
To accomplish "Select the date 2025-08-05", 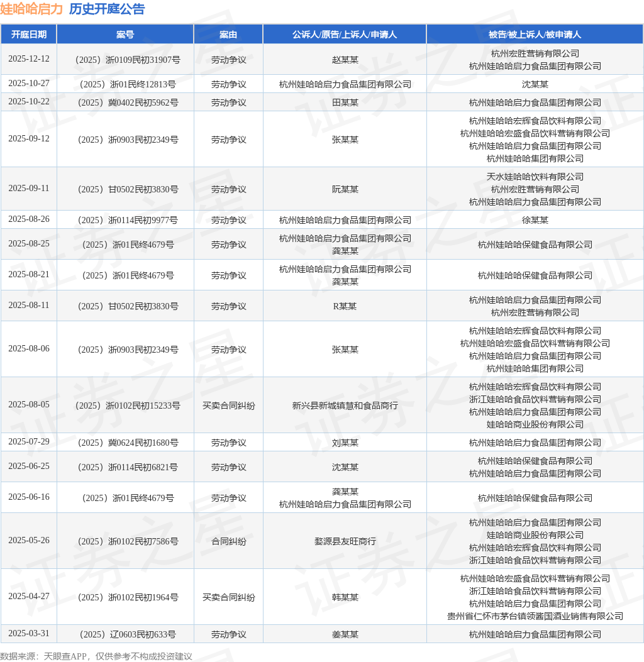I will 29,405.
